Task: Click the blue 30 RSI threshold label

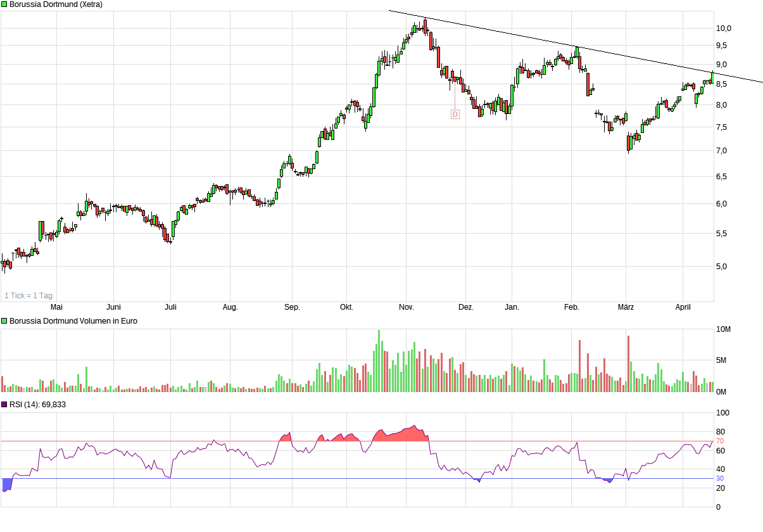Action: pos(720,478)
